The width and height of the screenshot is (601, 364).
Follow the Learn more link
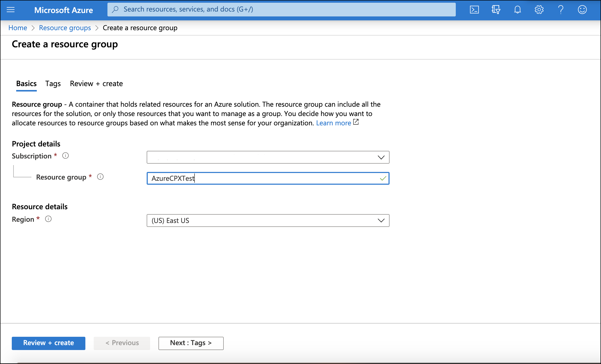(x=333, y=123)
